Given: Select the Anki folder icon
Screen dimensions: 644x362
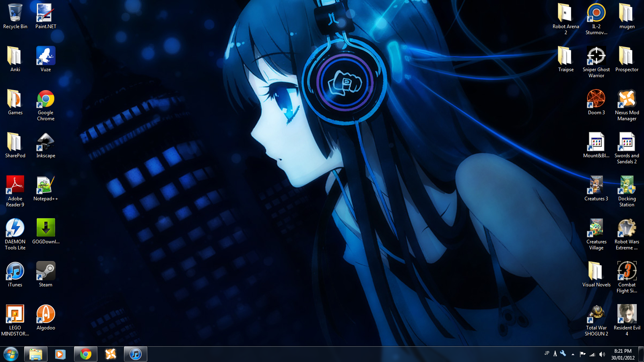Looking at the screenshot, I should point(15,59).
